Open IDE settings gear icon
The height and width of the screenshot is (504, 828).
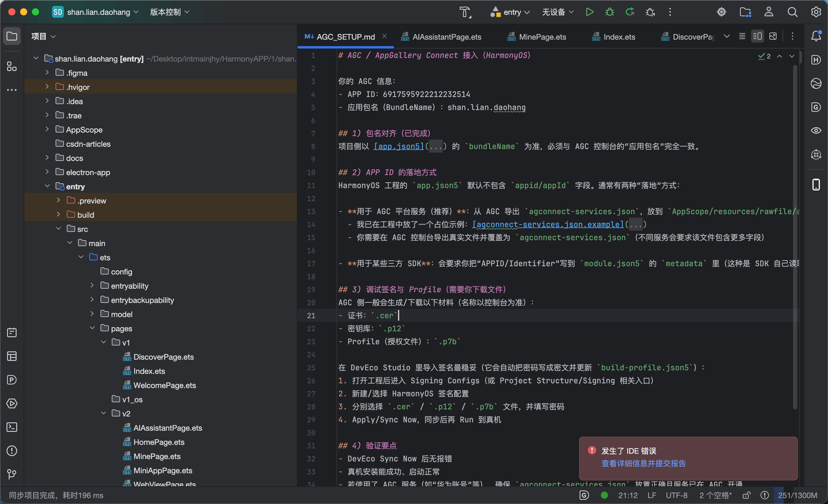pos(816,12)
